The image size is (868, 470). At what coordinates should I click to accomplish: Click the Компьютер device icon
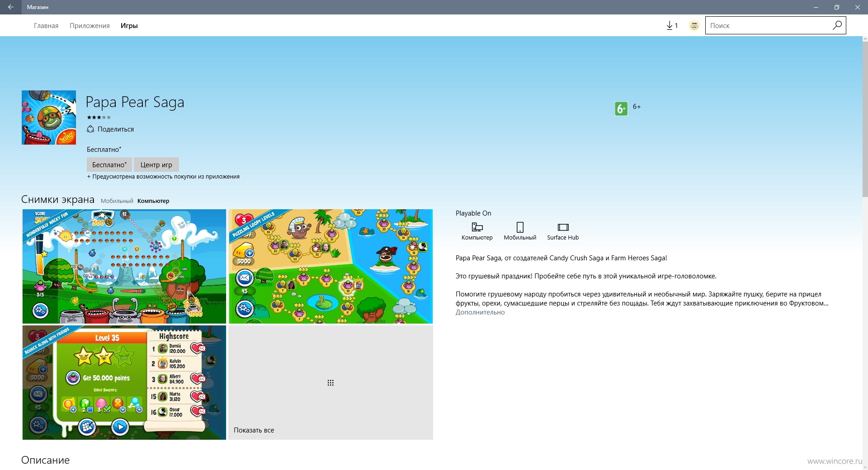(477, 227)
